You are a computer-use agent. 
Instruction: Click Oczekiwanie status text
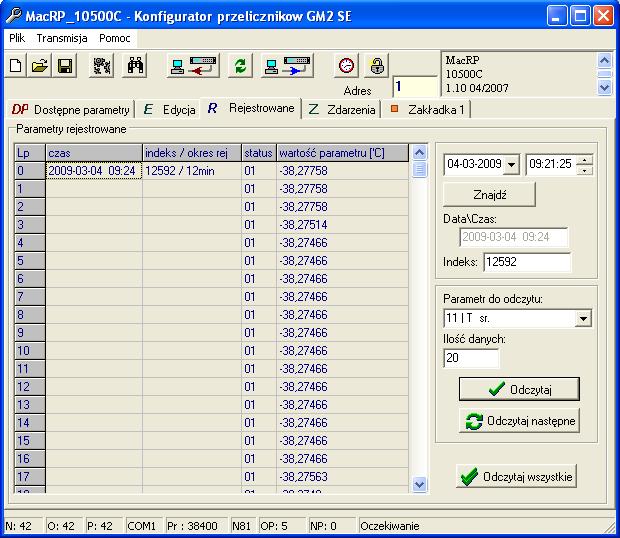pyautogui.click(x=390, y=526)
